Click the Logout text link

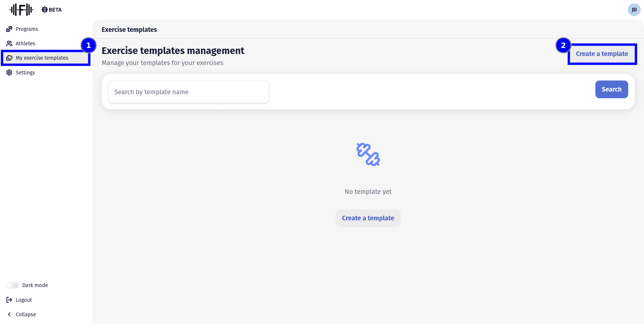click(x=24, y=300)
